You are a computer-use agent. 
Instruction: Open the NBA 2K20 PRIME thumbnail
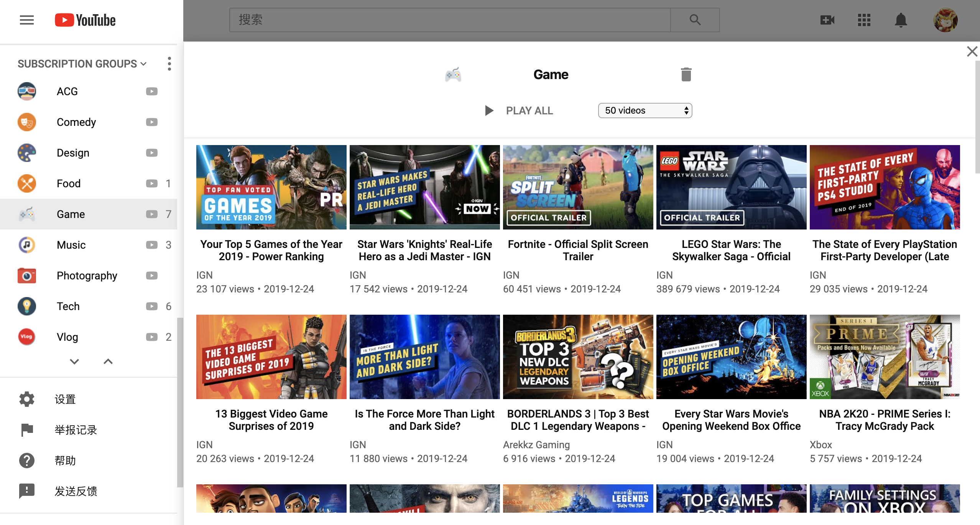pos(885,357)
